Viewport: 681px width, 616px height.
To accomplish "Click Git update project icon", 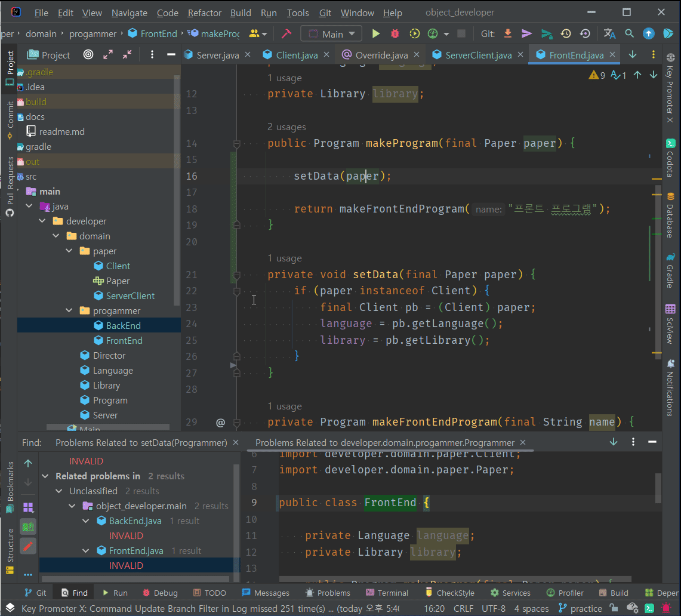I will point(507,33).
